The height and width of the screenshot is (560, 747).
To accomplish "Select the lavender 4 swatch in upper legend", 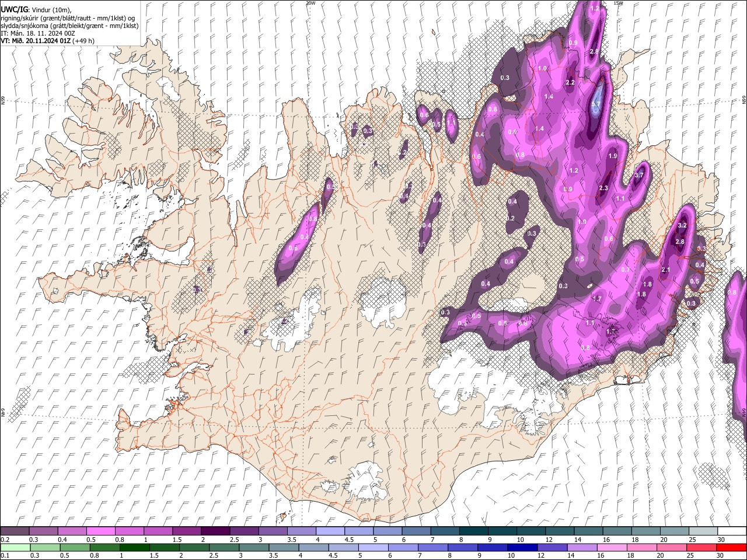I will pyautogui.click(x=330, y=531).
